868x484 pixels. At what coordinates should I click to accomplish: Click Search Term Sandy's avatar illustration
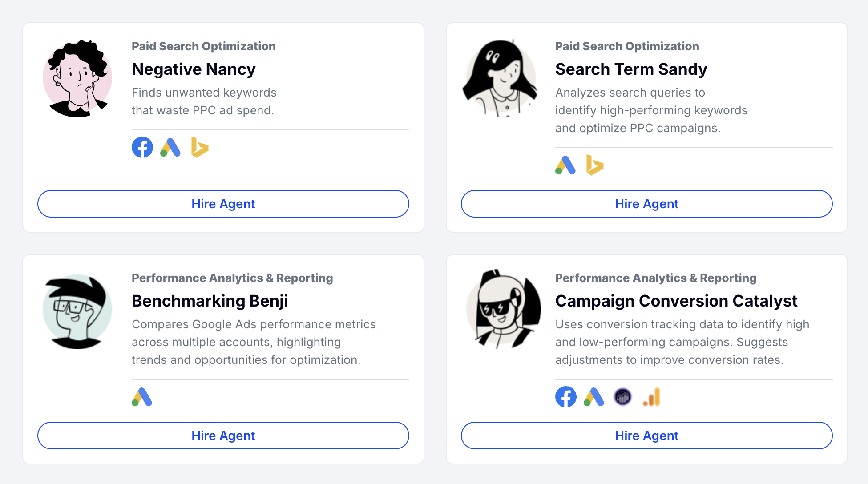point(501,78)
